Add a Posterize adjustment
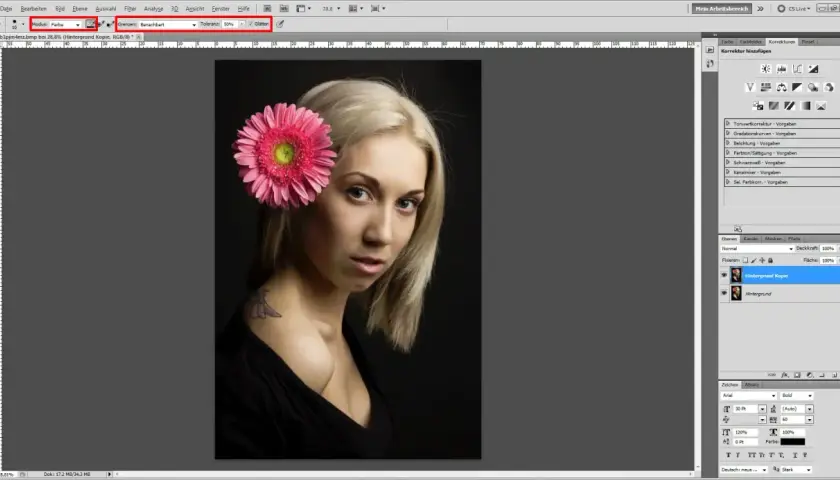The width and height of the screenshot is (840, 480). tap(774, 106)
